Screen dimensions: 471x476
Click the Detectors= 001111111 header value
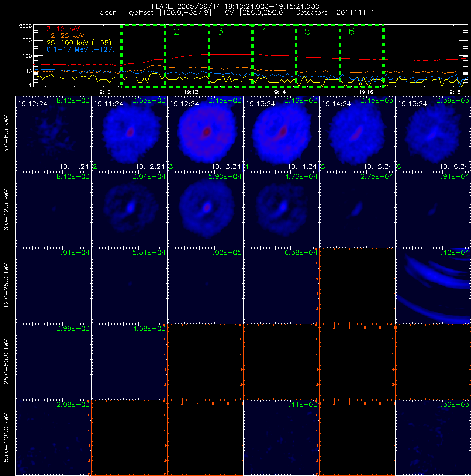pos(335,13)
